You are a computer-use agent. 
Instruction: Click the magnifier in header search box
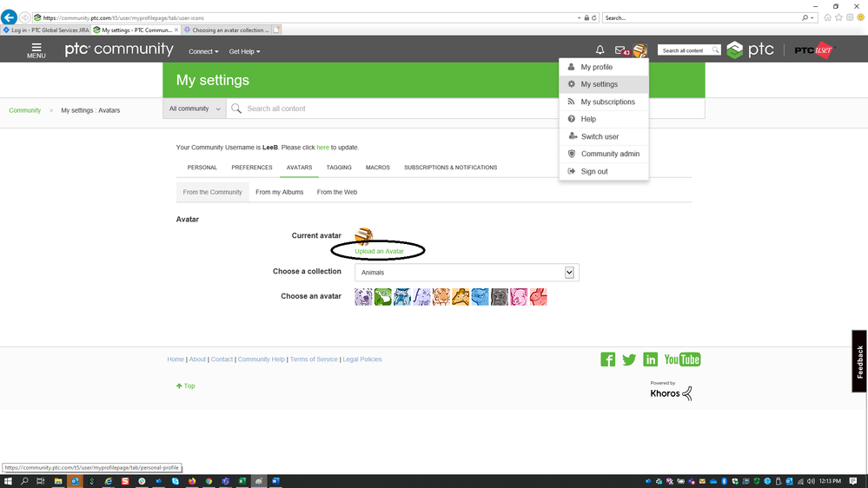pos(715,50)
